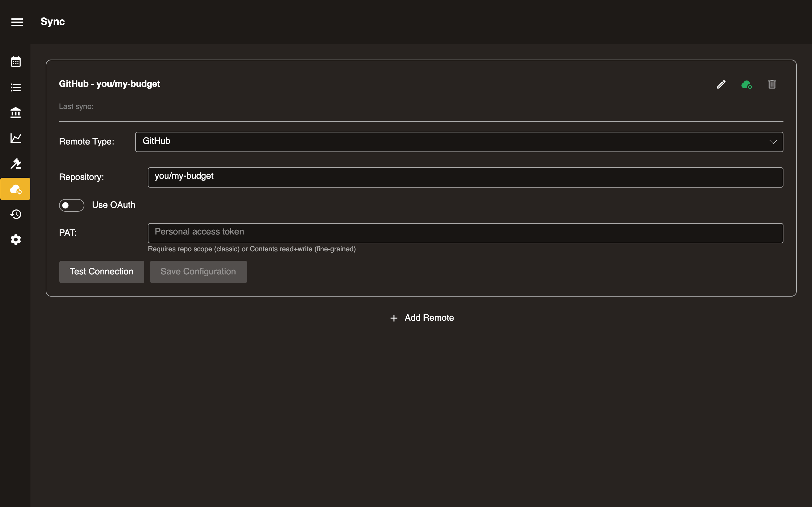Click the Save Configuration button
The image size is (812, 507).
[x=198, y=272]
